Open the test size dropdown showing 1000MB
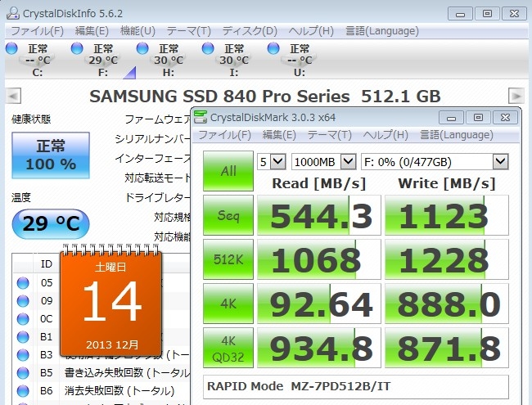This screenshot has height=405, width=532. click(323, 162)
